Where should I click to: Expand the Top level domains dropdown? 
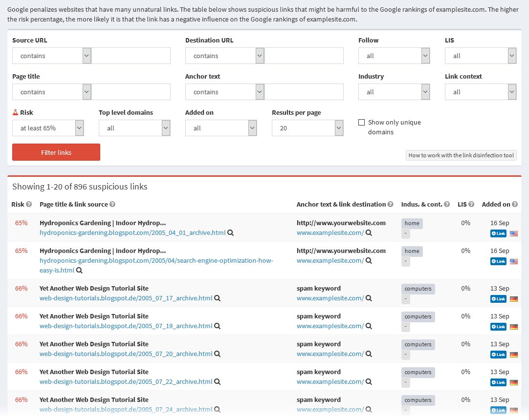tap(134, 128)
